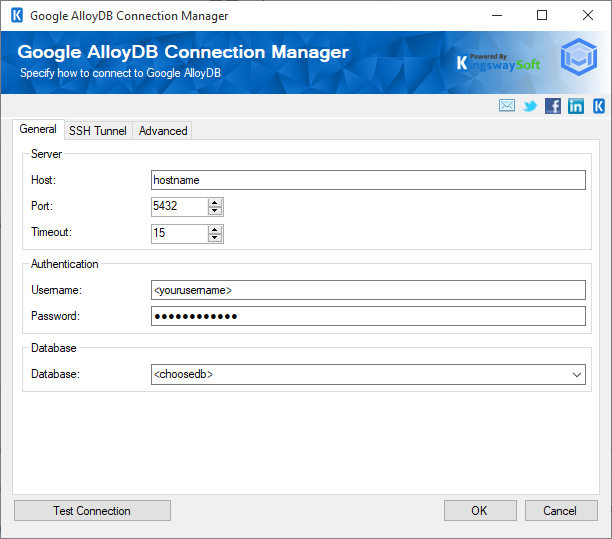612x539 pixels.
Task: Click the email envelope icon
Action: 507,105
